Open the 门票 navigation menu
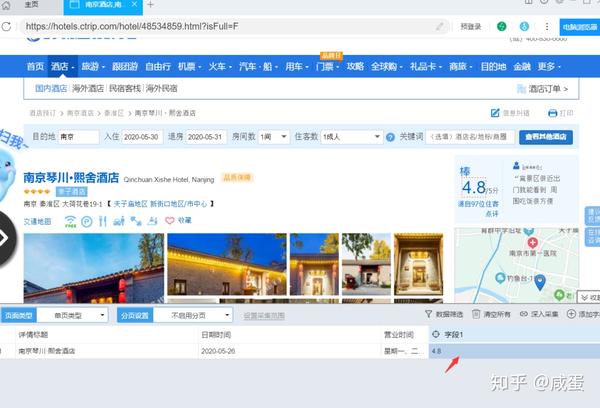600x408 pixels. [328, 66]
